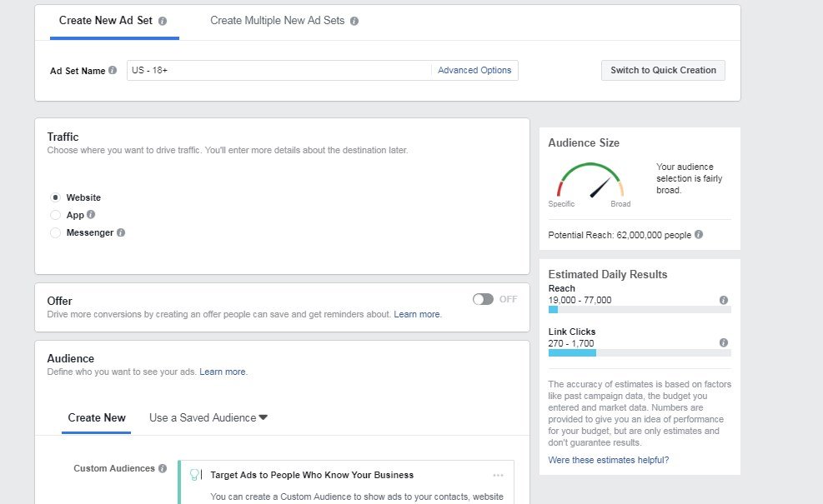Click the Estimated Daily Results heading
This screenshot has height=504, width=823.
607,274
